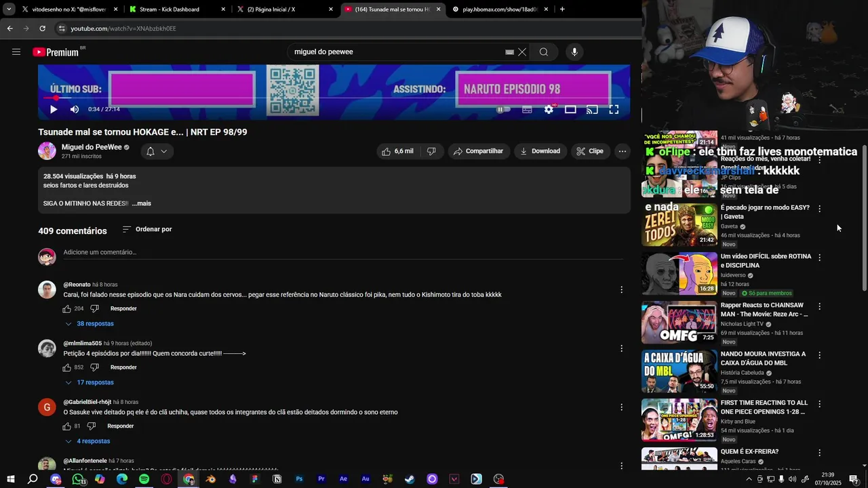Open the on-screen keyboard in search box
Image resolution: width=868 pixels, height=488 pixels.
tap(509, 52)
